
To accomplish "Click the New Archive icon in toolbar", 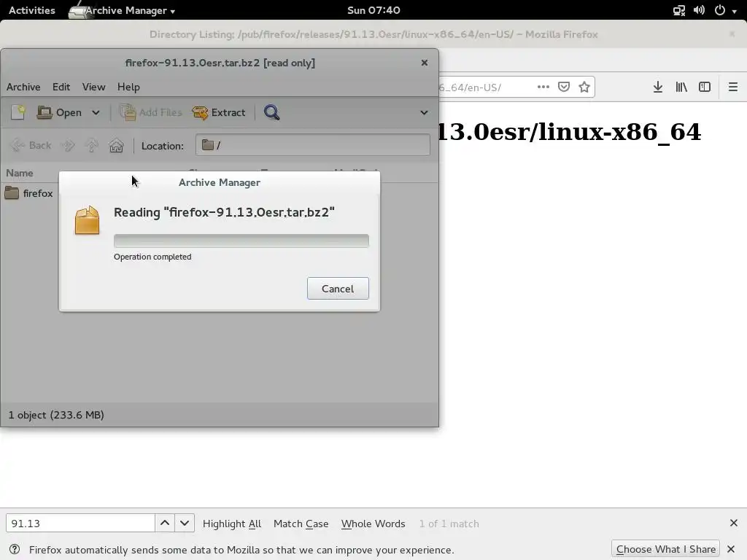I will click(x=18, y=112).
